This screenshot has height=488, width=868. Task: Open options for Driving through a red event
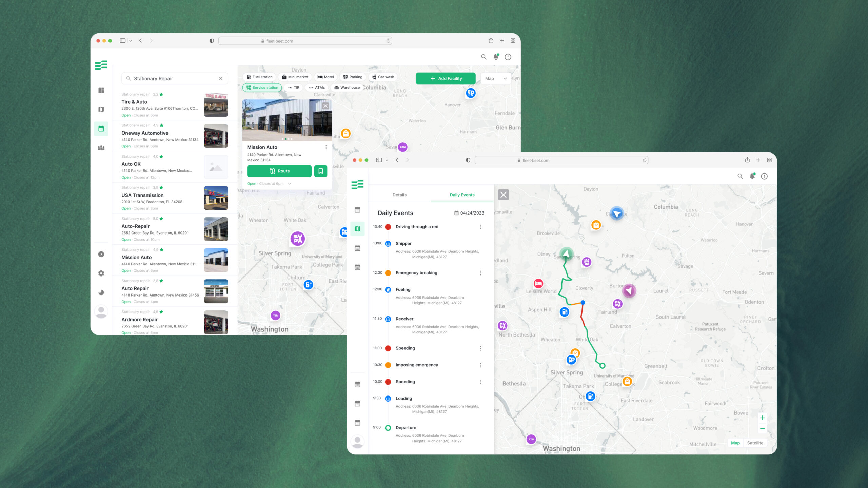pos(480,227)
